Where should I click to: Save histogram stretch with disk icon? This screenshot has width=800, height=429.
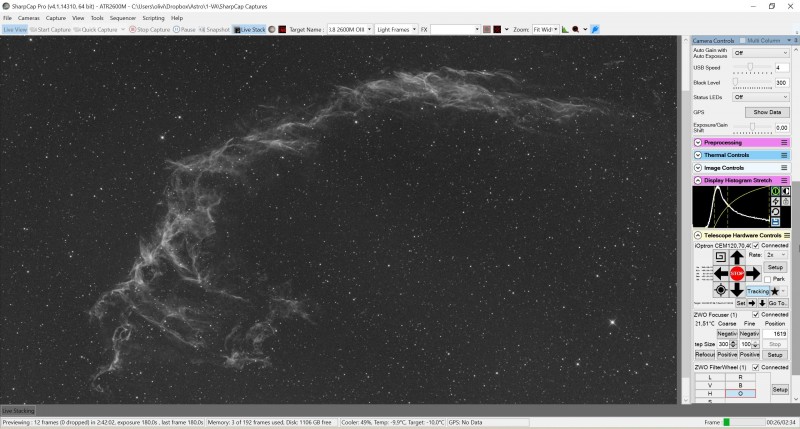(x=776, y=222)
